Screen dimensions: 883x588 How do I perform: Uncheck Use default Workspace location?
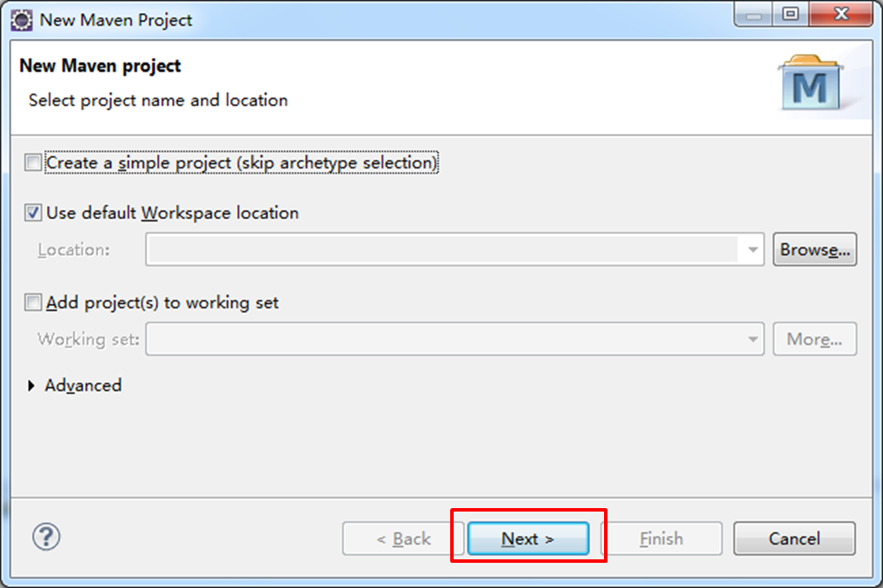point(33,213)
